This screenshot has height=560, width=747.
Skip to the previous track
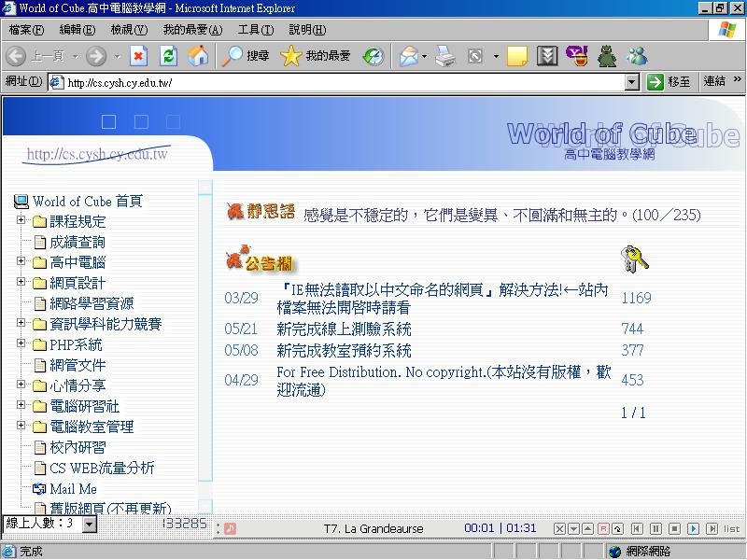637,528
